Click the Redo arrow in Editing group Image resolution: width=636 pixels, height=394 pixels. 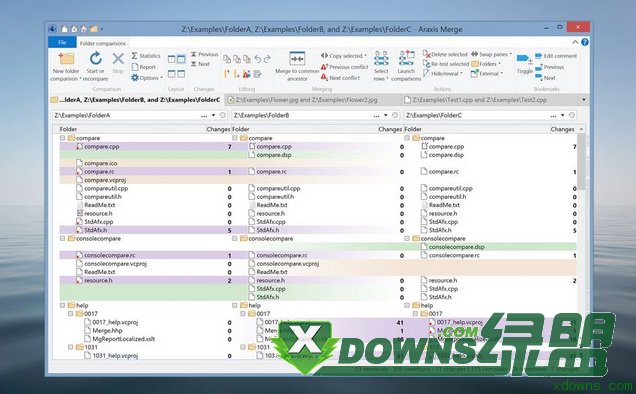click(267, 59)
